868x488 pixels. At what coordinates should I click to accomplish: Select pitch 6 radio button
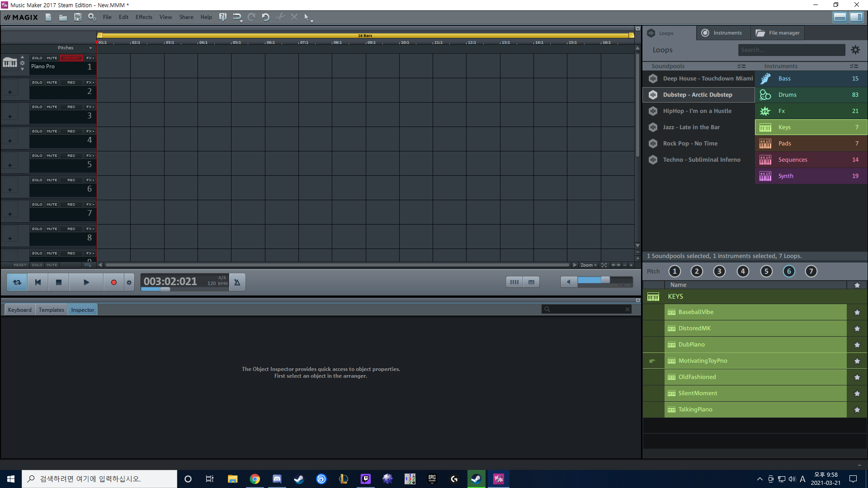point(788,271)
